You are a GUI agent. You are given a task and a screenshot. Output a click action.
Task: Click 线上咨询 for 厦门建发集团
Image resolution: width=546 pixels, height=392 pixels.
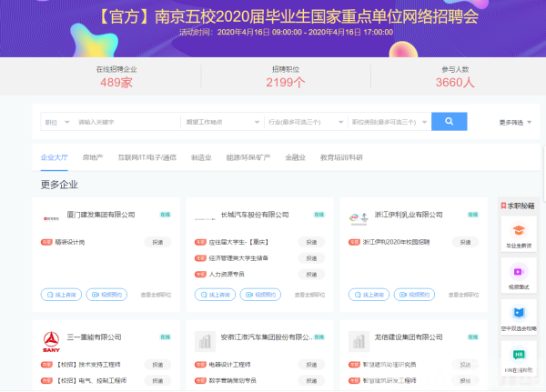tap(61, 295)
